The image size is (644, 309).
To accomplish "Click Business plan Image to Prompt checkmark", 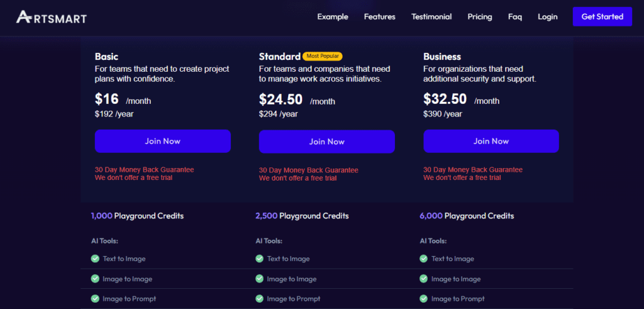I will (424, 299).
